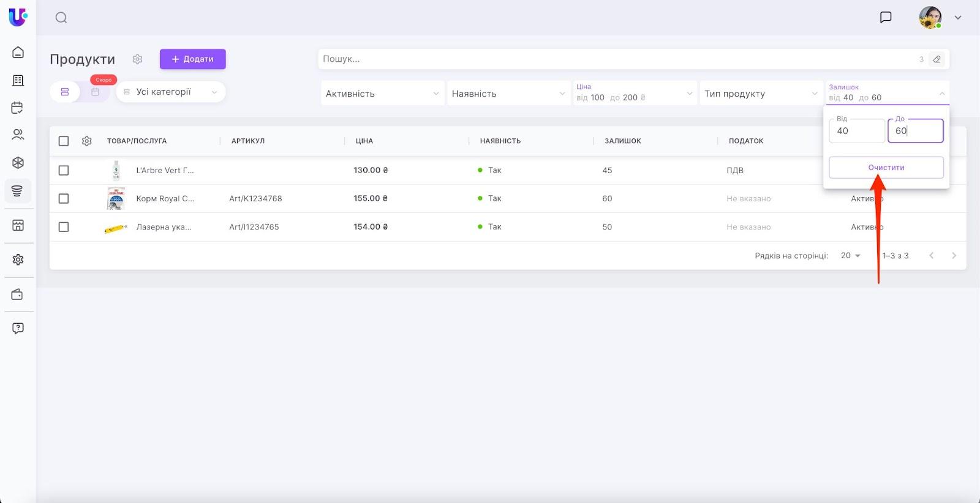Click the magnifier search icon in the top bar
Image resolution: width=980 pixels, height=503 pixels.
tap(61, 18)
